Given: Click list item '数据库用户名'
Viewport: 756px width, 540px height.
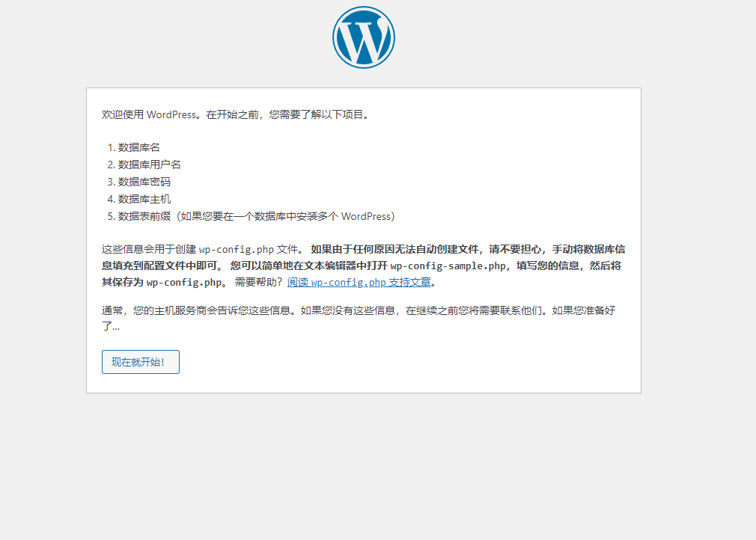Looking at the screenshot, I should 147,165.
